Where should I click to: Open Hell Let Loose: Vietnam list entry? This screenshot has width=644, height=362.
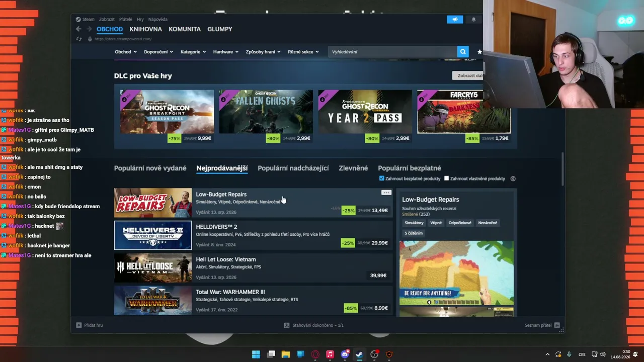pos(253,268)
